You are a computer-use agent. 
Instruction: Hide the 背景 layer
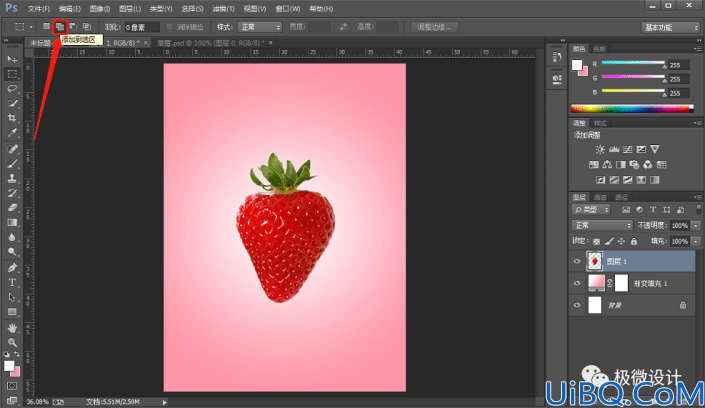click(x=577, y=305)
